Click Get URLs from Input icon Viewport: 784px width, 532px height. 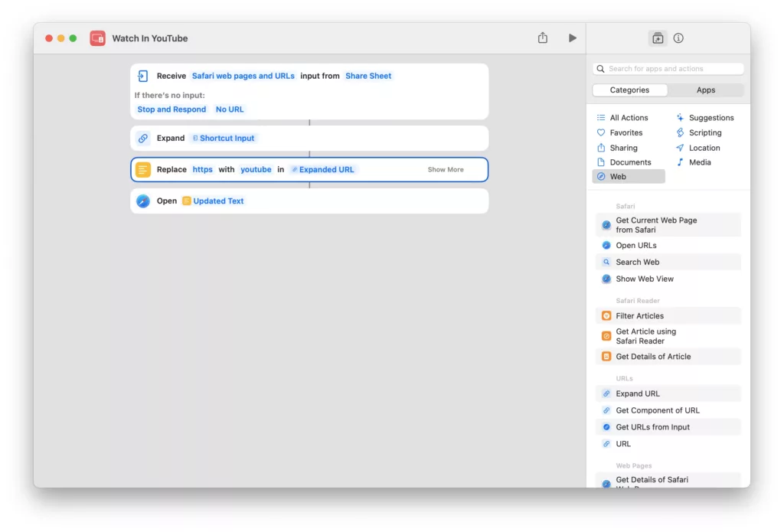[x=606, y=427]
